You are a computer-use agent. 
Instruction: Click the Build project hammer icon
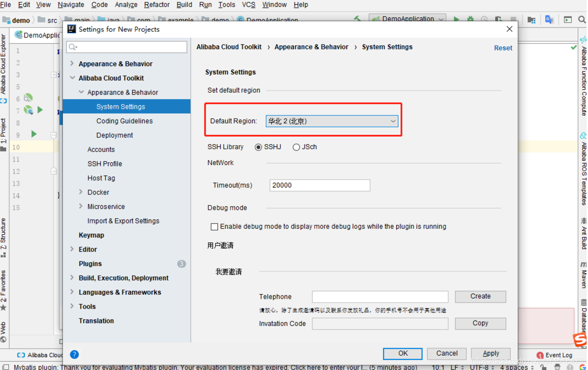358,20
